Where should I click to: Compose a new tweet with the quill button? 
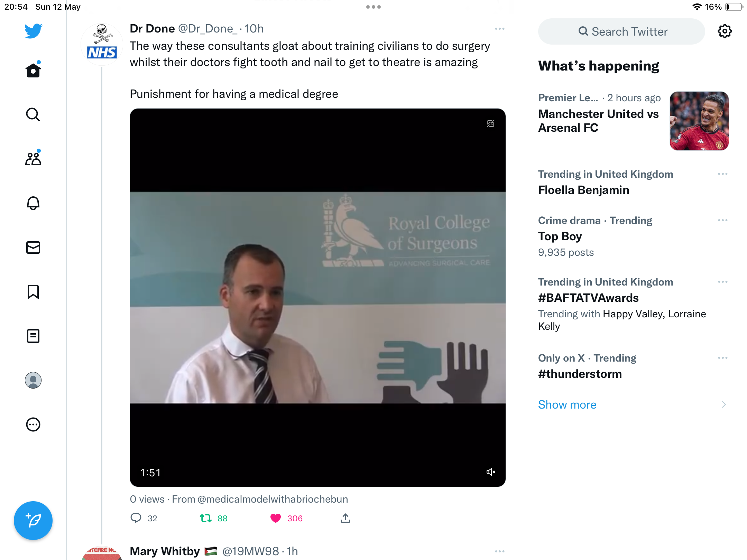[33, 520]
